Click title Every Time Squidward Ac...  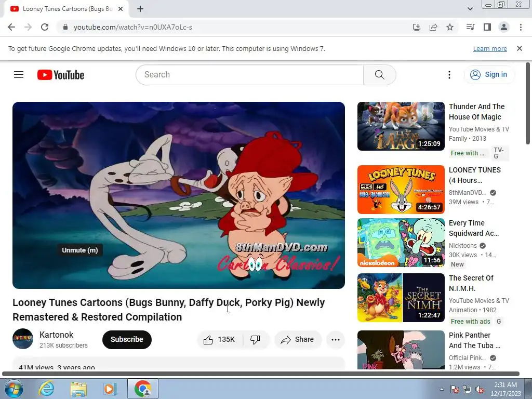point(474,228)
